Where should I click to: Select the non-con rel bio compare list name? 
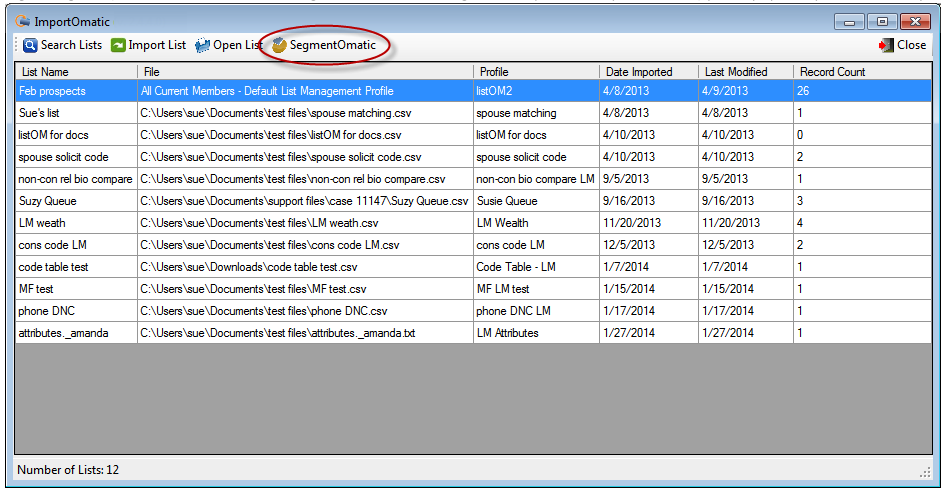click(75, 179)
